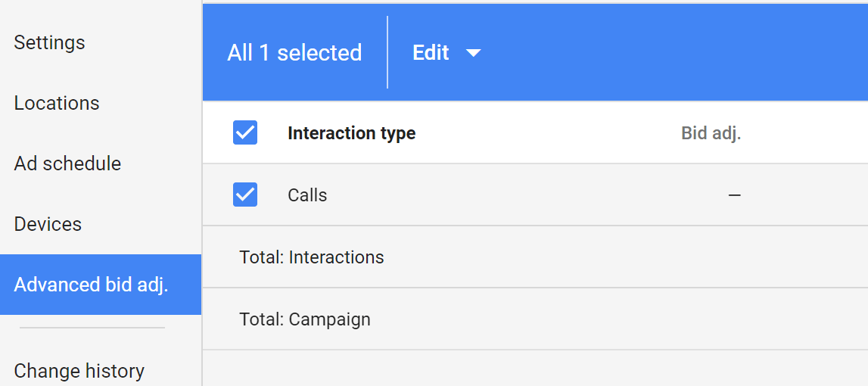
Task: Click the All 1 selected label
Action: [294, 53]
